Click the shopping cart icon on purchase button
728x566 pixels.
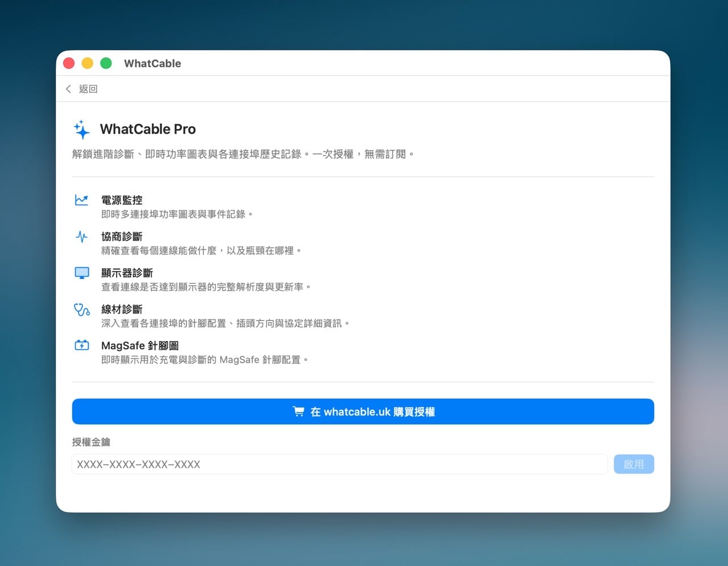coord(299,411)
